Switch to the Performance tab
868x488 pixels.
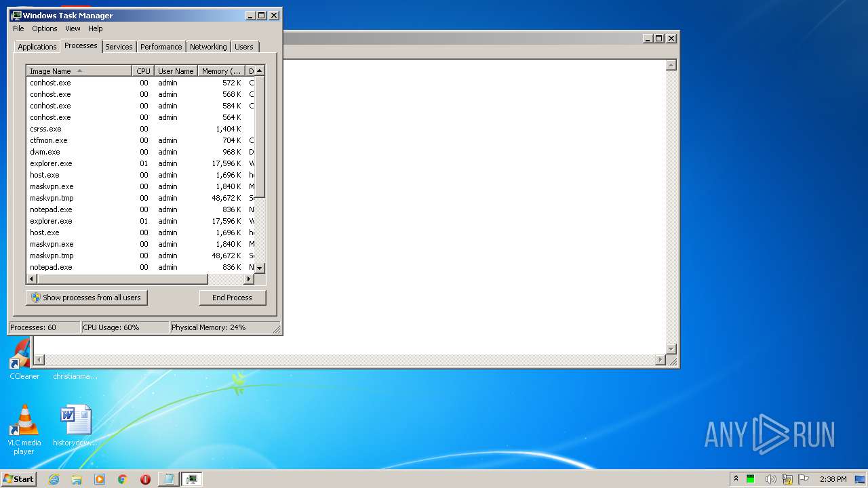point(161,47)
